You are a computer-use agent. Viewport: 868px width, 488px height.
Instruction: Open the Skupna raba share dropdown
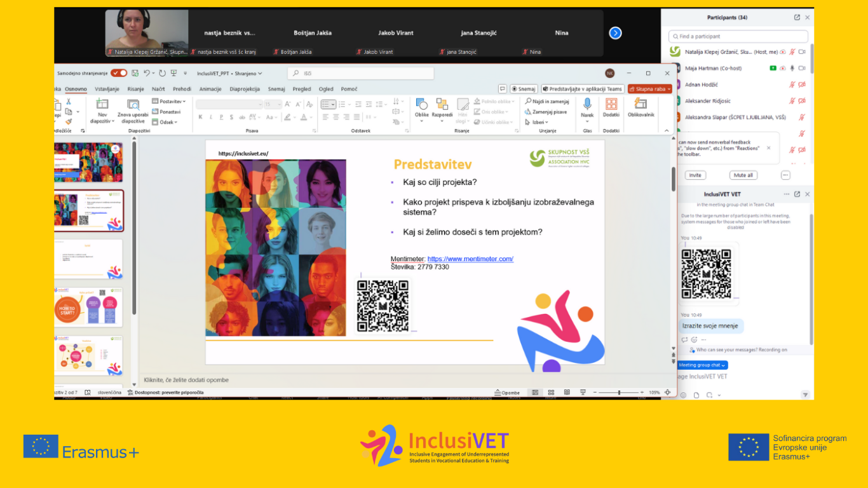click(650, 89)
